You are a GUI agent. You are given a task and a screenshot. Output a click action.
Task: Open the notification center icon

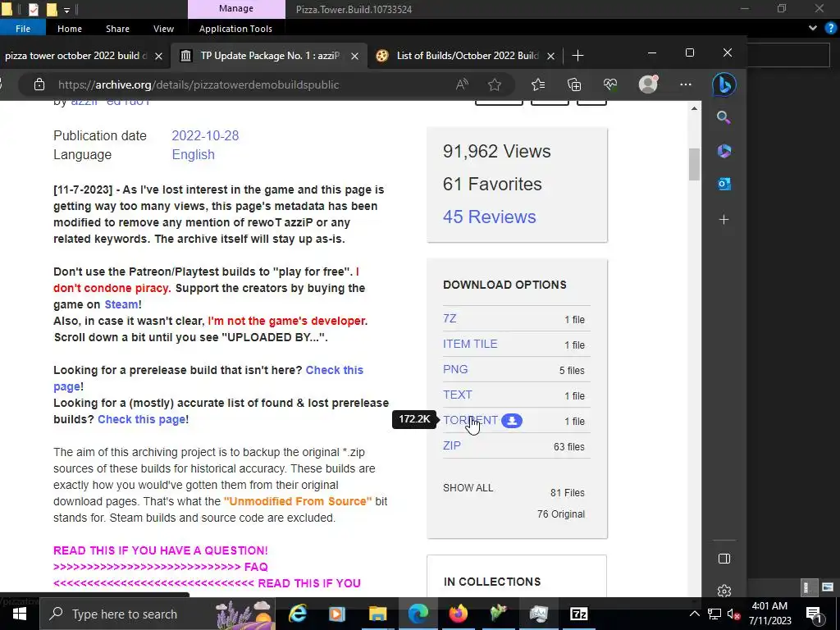[815, 614]
